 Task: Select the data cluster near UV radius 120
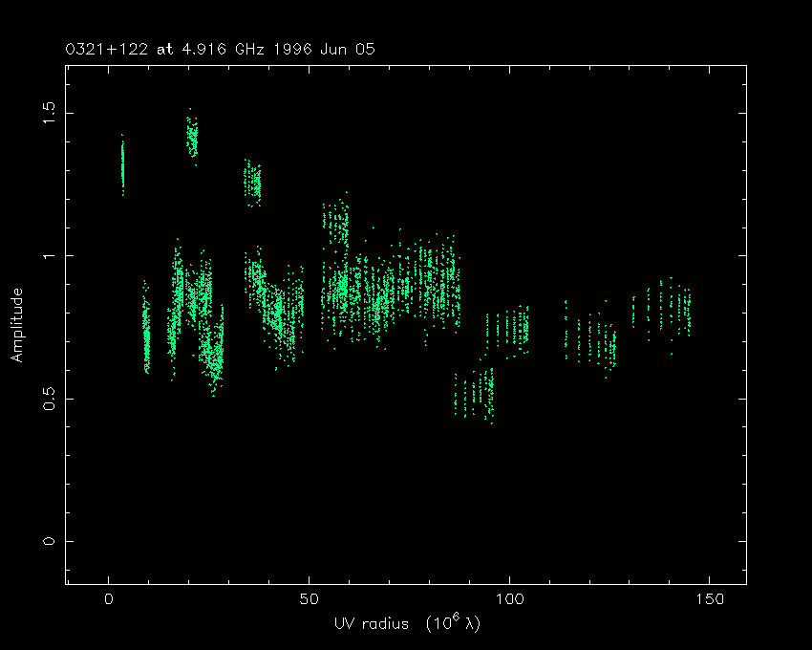(590, 337)
